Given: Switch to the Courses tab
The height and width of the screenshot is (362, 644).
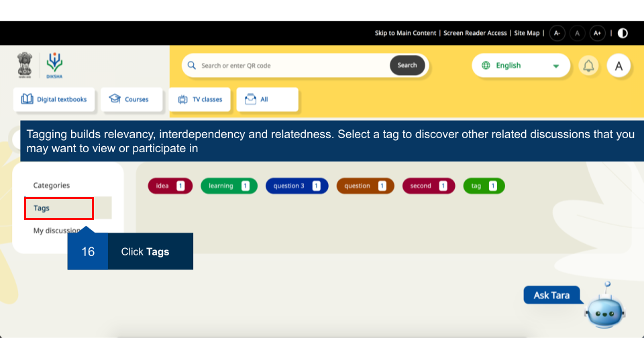Looking at the screenshot, I should [131, 99].
